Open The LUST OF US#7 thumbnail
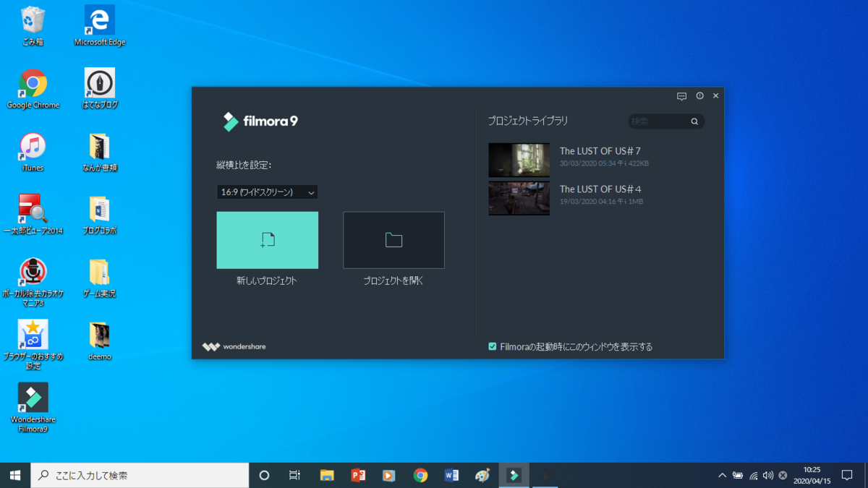Viewport: 868px width, 488px height. pos(519,160)
